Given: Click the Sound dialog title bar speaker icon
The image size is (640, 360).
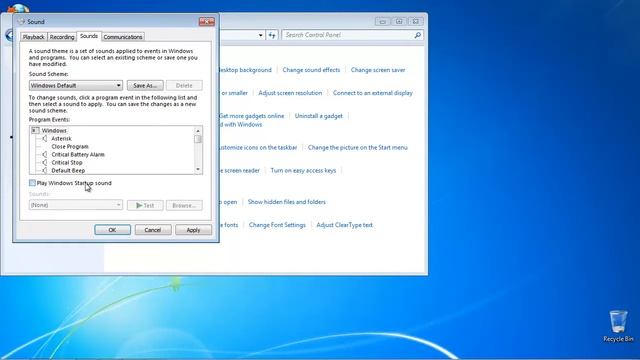Looking at the screenshot, I should coord(21,21).
